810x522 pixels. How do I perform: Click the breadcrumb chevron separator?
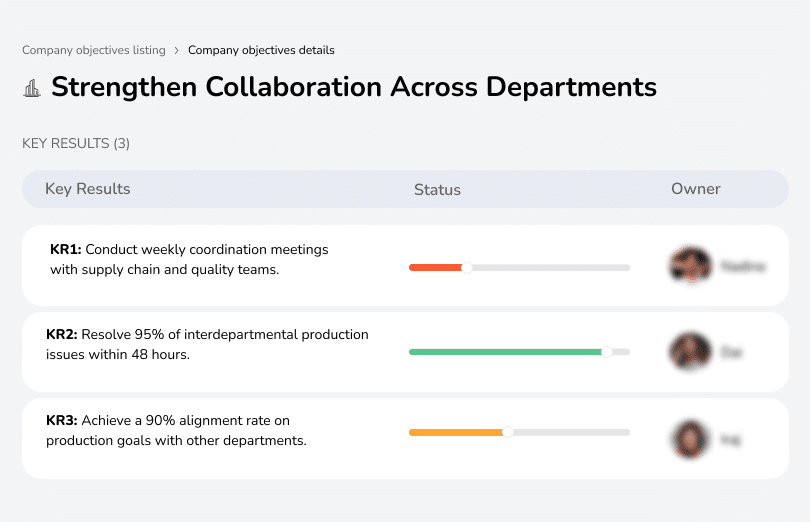coord(177,50)
